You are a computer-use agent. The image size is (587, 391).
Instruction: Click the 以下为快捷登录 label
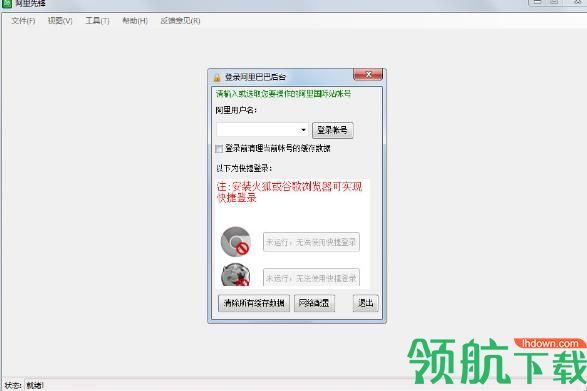click(244, 169)
